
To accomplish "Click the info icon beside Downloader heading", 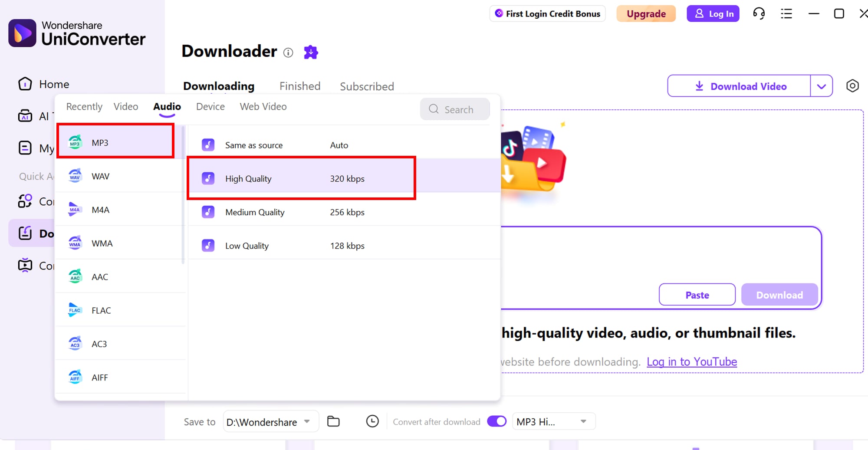I will 288,53.
